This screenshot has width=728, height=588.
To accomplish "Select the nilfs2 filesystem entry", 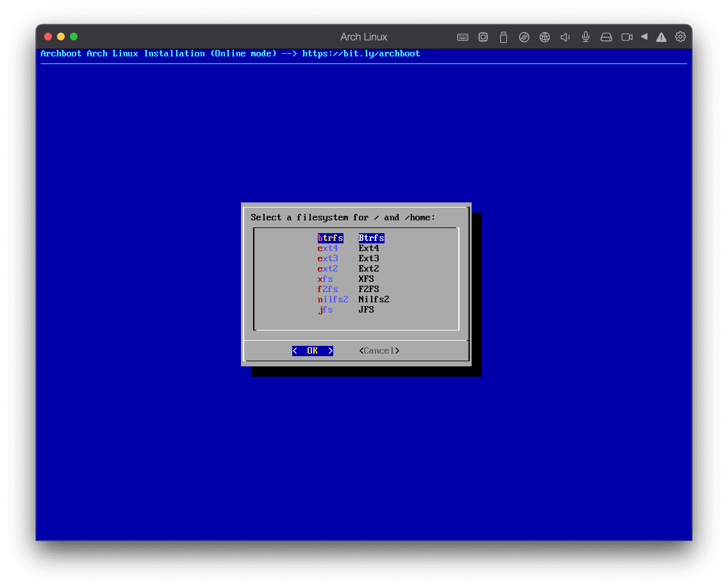I will click(x=333, y=299).
